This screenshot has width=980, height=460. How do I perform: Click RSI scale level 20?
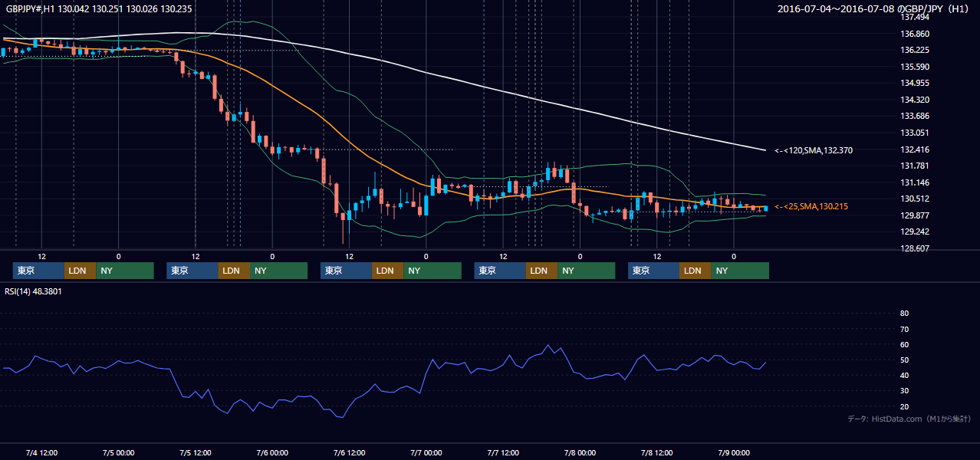click(x=904, y=406)
